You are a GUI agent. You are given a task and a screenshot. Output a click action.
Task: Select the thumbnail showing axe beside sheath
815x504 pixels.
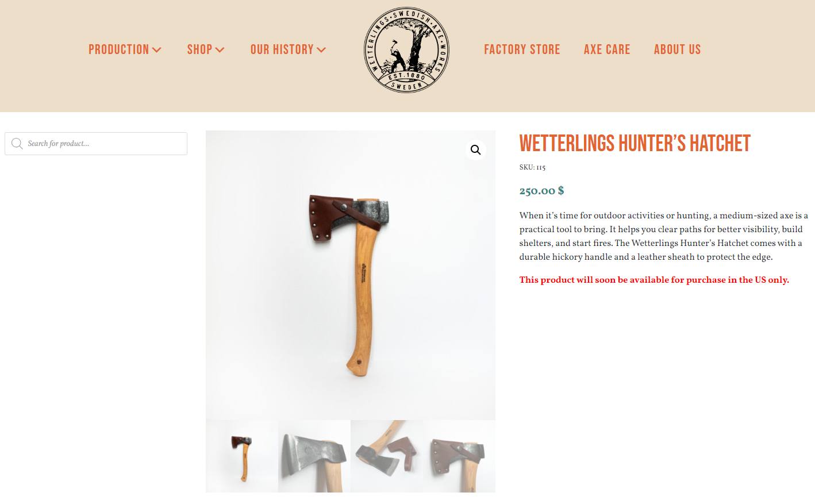coord(387,456)
